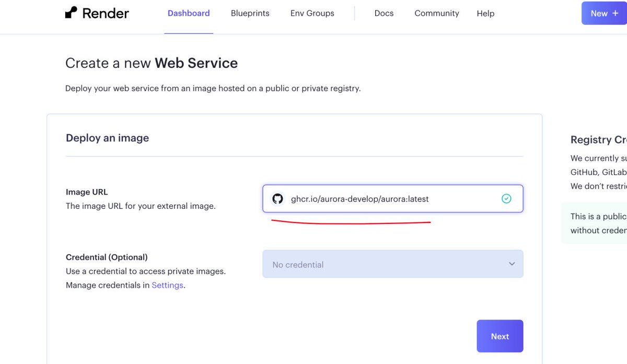Click the plus icon beside New
The width and height of the screenshot is (627, 364).
tap(615, 14)
